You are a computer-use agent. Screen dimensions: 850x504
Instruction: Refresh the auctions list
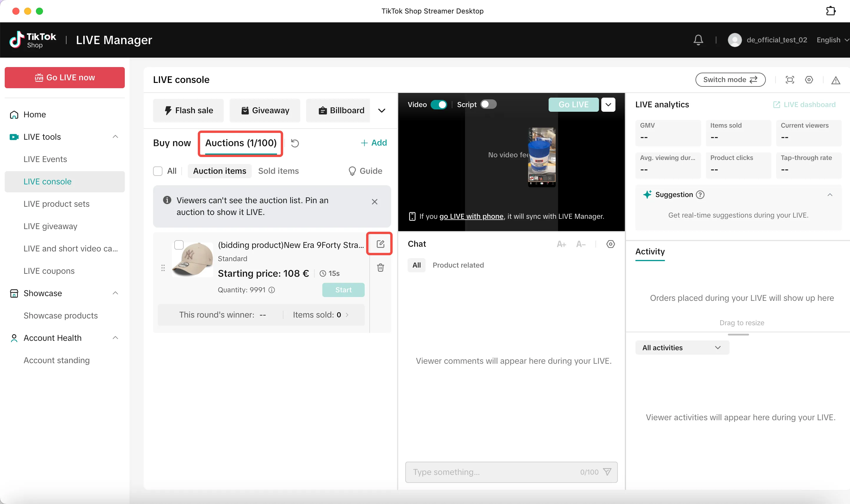295,143
